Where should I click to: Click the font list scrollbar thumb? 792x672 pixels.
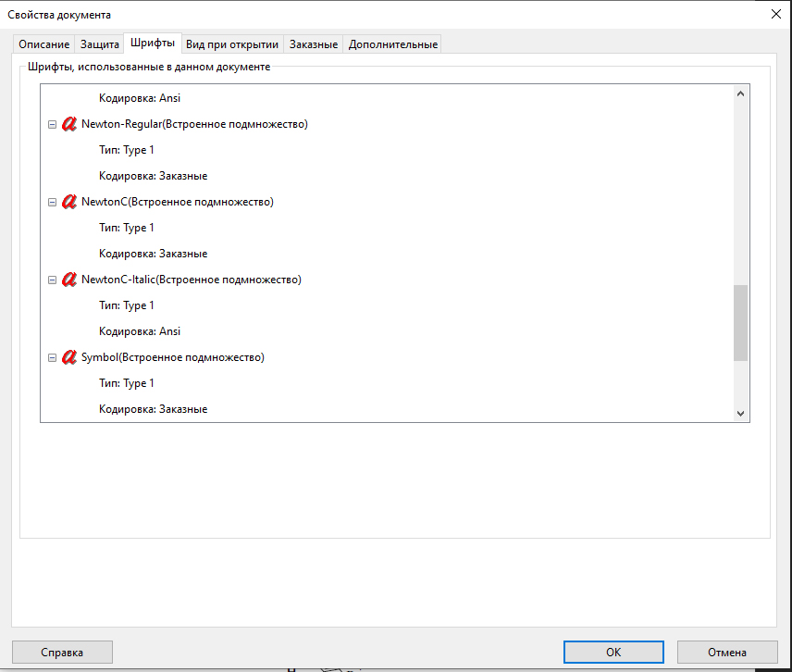click(740, 323)
